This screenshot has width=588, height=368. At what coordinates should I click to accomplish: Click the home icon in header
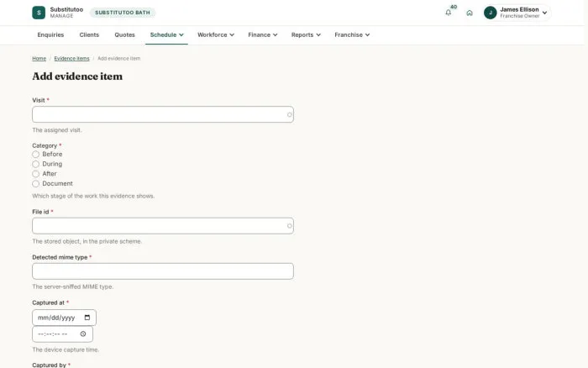pos(470,13)
